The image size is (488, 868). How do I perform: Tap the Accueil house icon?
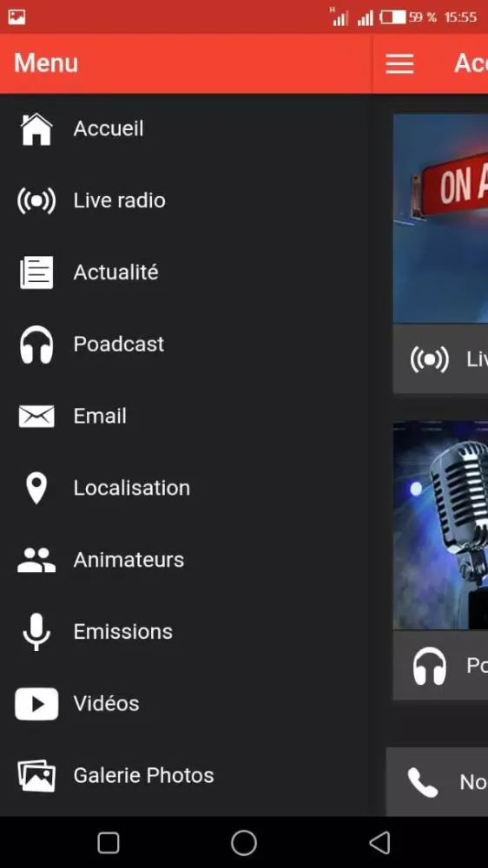36,129
